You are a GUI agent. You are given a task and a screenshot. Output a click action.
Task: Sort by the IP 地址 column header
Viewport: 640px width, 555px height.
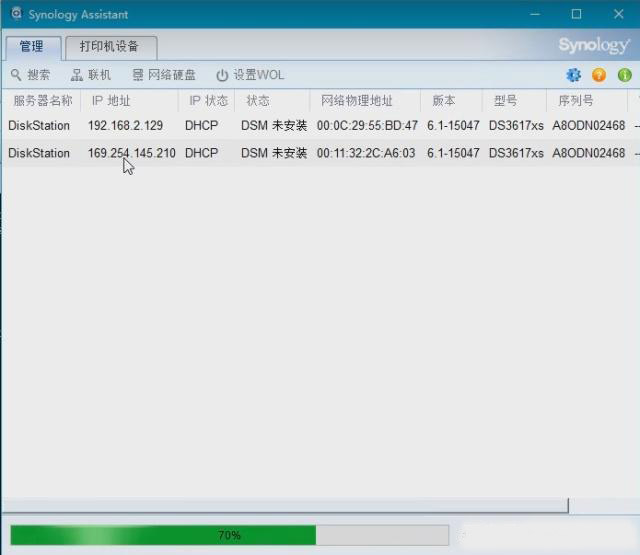pyautogui.click(x=130, y=100)
